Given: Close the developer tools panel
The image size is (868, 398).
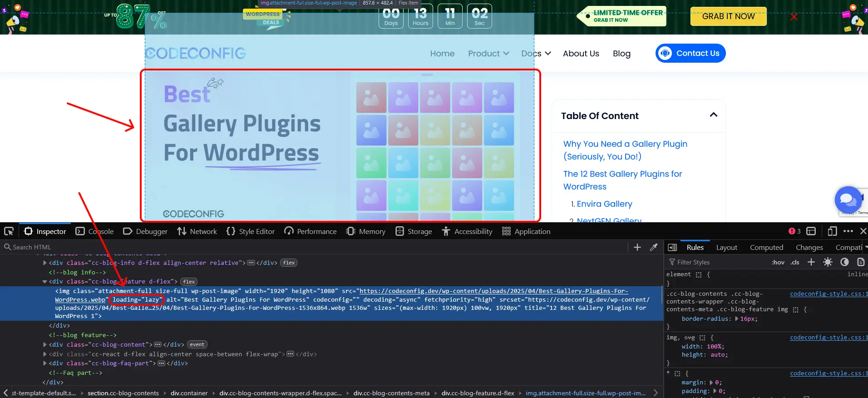Looking at the screenshot, I should coord(863,231).
